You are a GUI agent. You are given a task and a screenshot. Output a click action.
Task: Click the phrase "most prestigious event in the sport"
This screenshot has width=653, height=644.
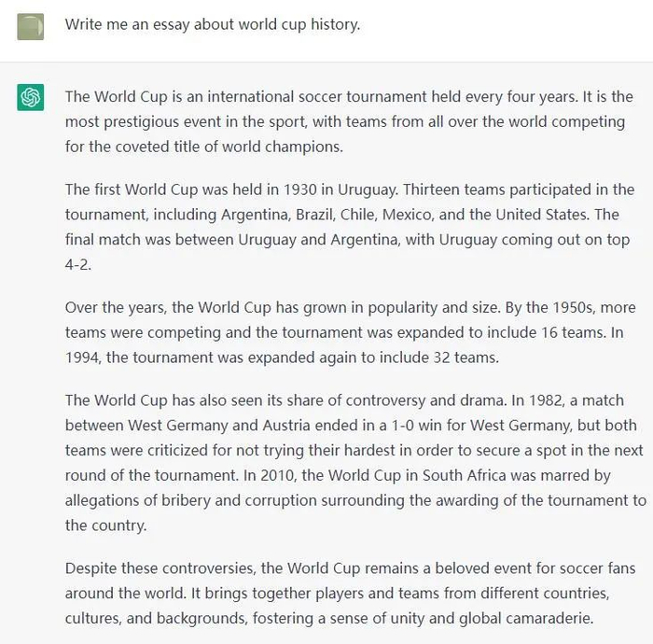pyautogui.click(x=191, y=121)
